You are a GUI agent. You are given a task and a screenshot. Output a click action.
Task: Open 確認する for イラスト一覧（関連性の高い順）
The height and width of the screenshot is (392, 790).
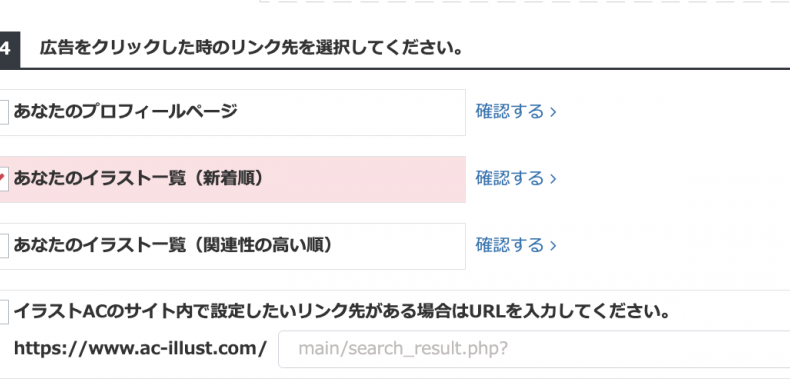516,245
